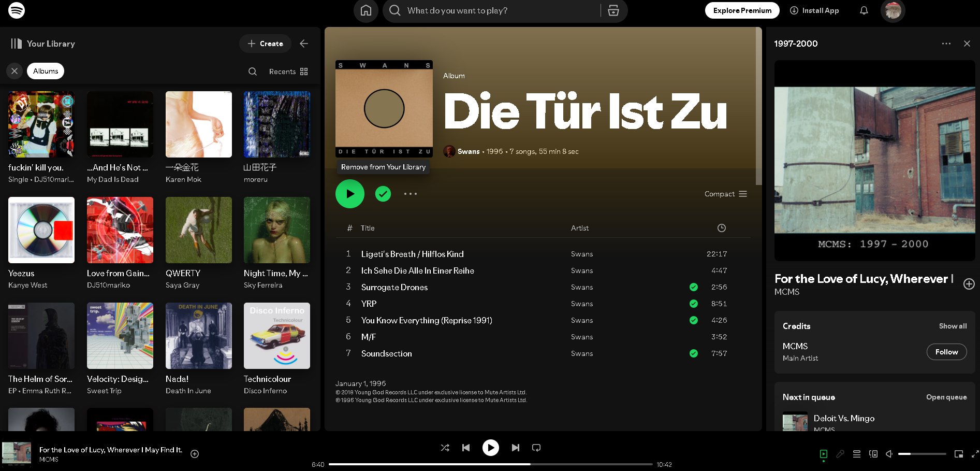Open more options in 1997-2000 panel
This screenshot has height=471, width=980.
pos(946,44)
